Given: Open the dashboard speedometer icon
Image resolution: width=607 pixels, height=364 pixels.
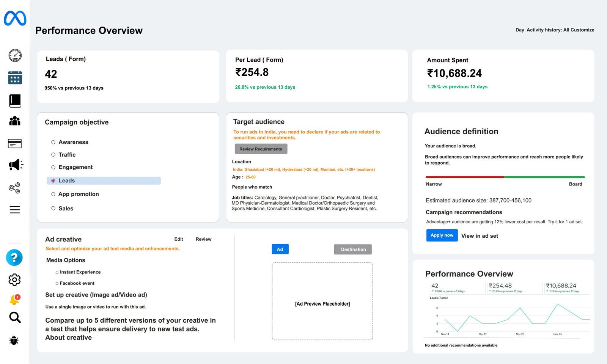Looking at the screenshot, I should pyautogui.click(x=15, y=55).
